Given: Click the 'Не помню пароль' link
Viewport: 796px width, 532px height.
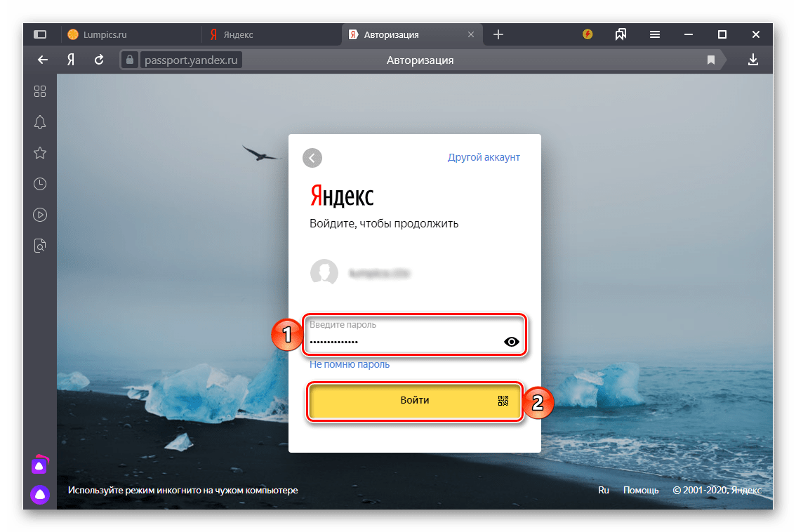Looking at the screenshot, I should 350,364.
